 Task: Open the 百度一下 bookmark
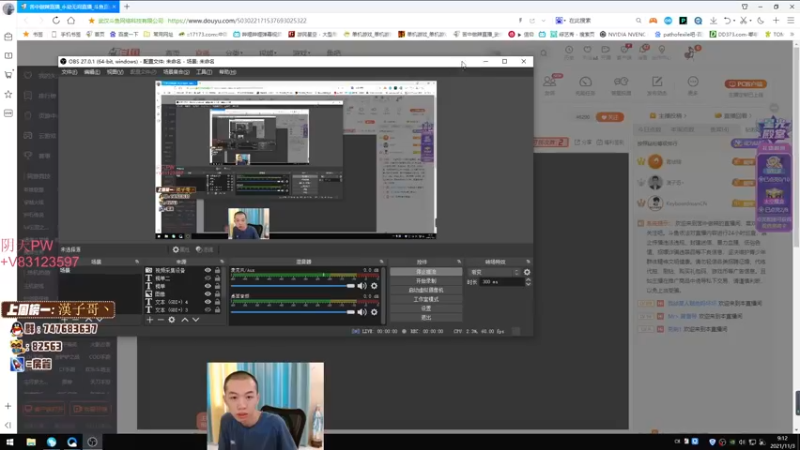124,34
